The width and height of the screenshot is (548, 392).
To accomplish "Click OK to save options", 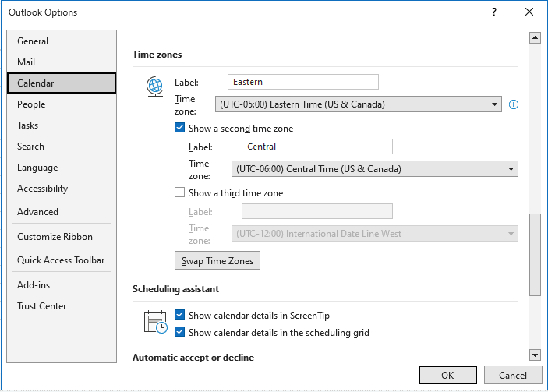I will tap(447, 375).
